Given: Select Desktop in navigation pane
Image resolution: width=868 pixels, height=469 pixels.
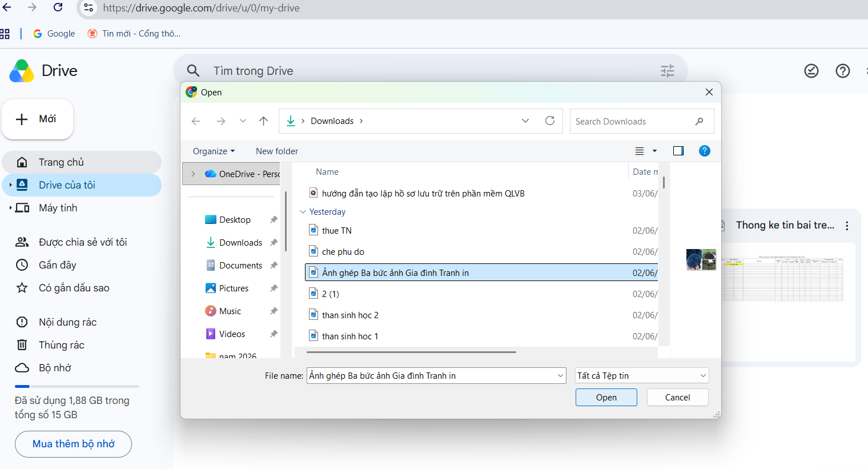Looking at the screenshot, I should click(x=235, y=220).
